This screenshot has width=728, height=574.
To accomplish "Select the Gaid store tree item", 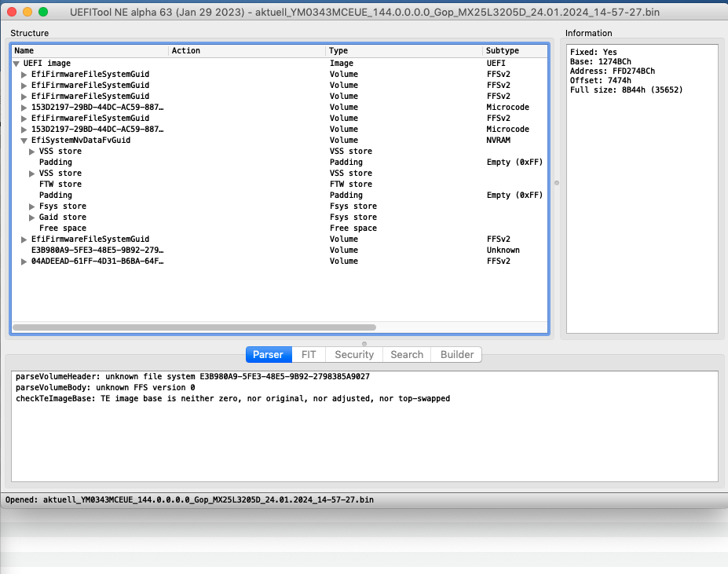I will pyautogui.click(x=63, y=218).
